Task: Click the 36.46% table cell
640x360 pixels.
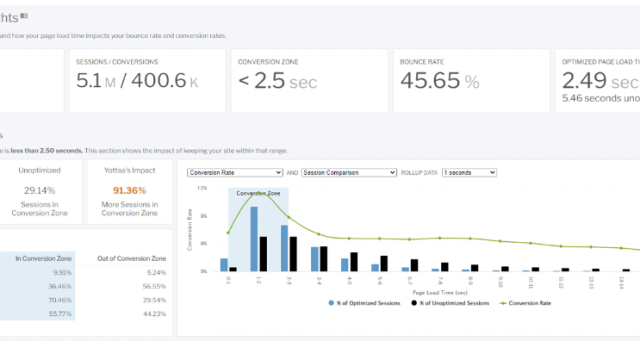Action: pyautogui.click(x=60, y=286)
